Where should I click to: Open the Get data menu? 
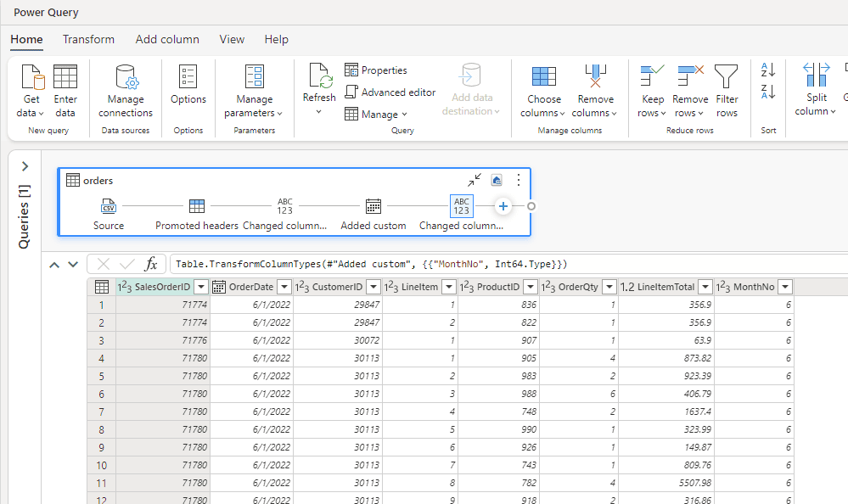pos(31,91)
